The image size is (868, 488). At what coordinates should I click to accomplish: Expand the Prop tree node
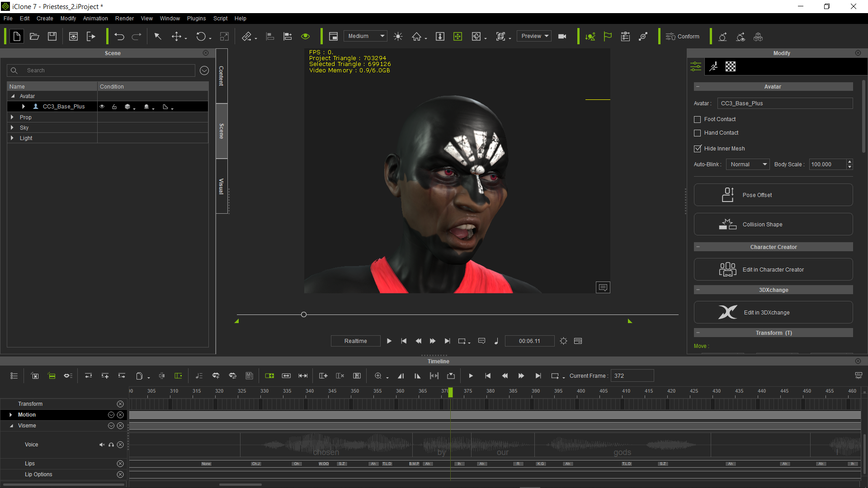12,117
